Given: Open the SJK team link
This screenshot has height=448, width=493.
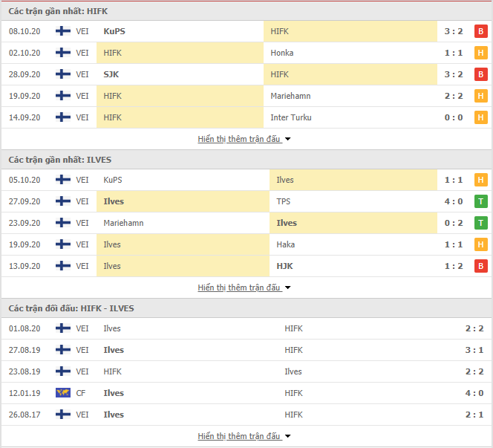Looking at the screenshot, I should click(x=111, y=74).
